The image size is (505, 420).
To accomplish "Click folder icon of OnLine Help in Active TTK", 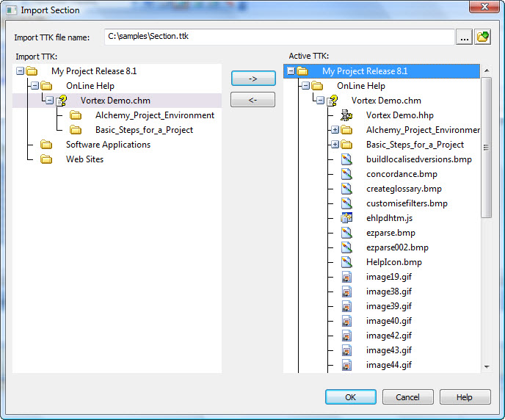I will pos(317,86).
